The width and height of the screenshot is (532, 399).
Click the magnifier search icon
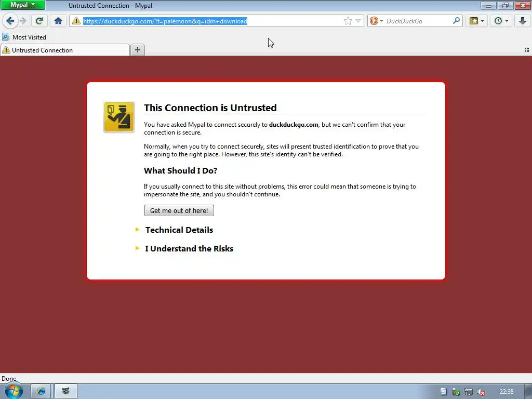click(x=456, y=21)
